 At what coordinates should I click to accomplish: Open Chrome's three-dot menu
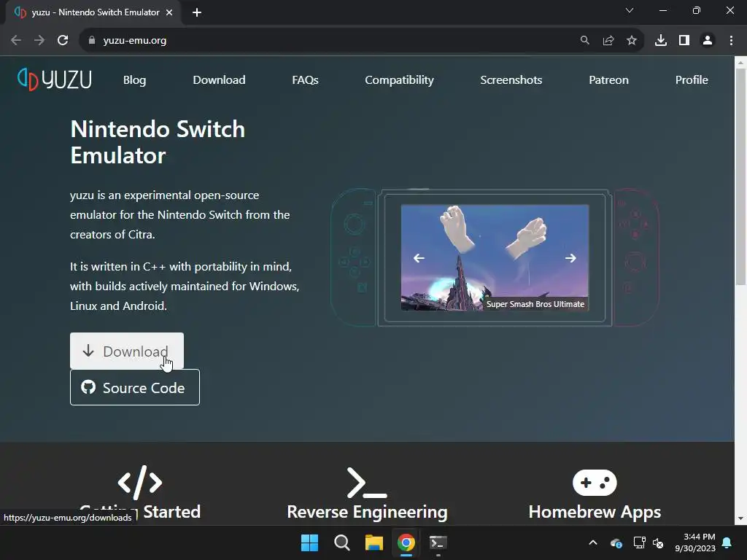coord(731,41)
